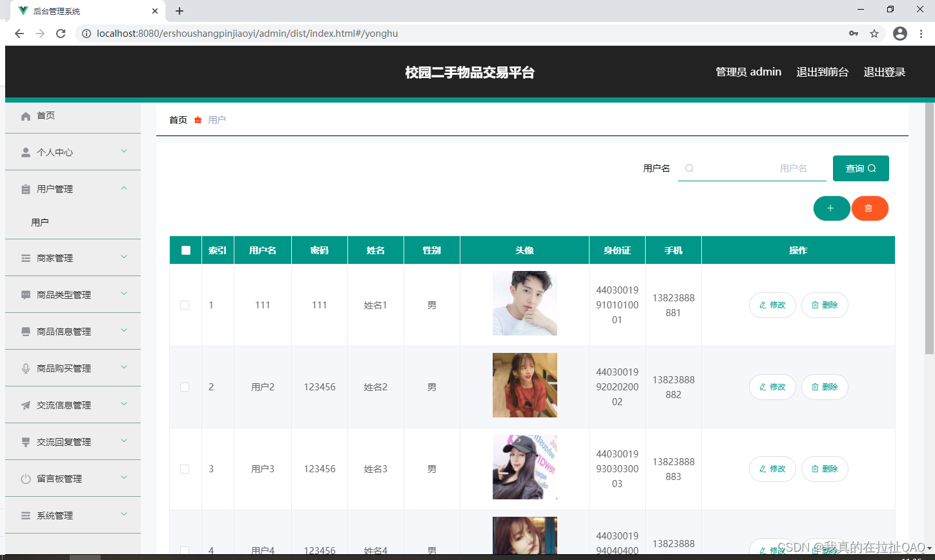
Task: Click the browser address bar URL
Action: (x=247, y=34)
